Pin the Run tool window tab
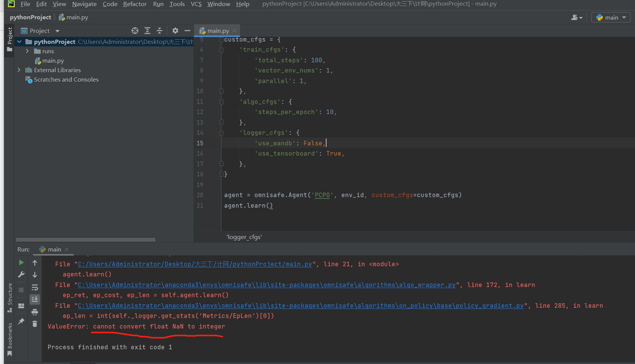The height and width of the screenshot is (364, 635). click(21, 321)
